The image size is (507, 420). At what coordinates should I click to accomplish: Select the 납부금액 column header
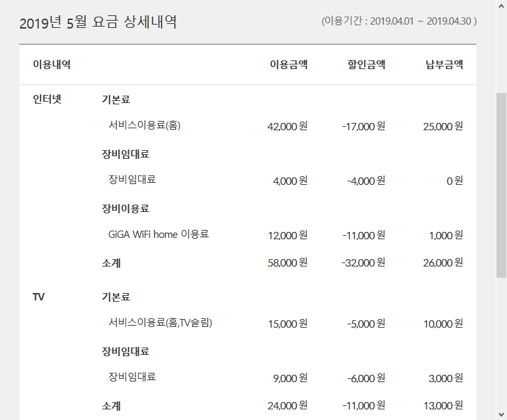pyautogui.click(x=444, y=64)
